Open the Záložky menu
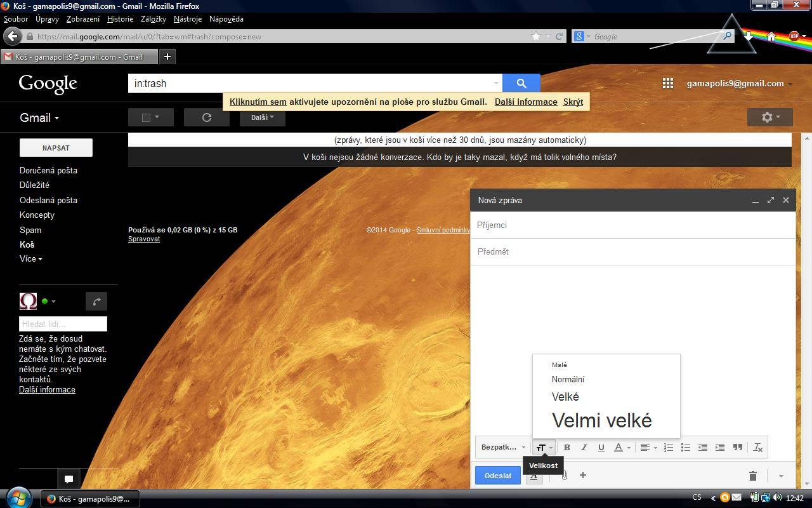 point(154,19)
